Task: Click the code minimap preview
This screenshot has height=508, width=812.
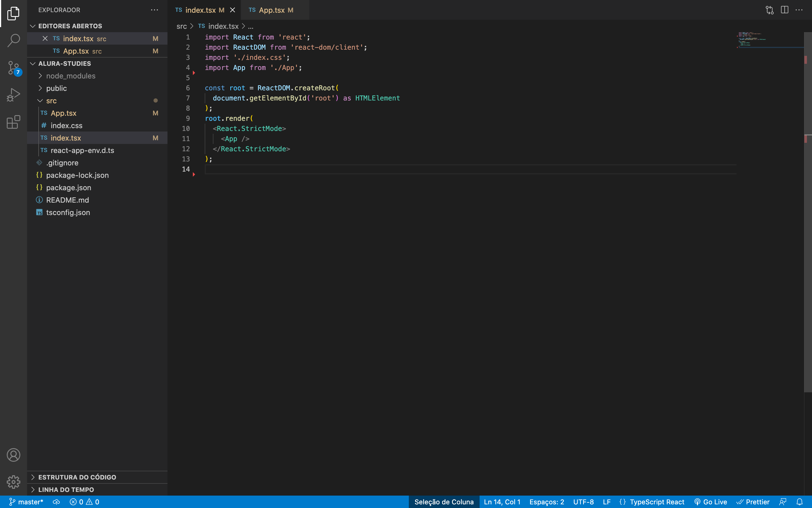Action: (770, 40)
